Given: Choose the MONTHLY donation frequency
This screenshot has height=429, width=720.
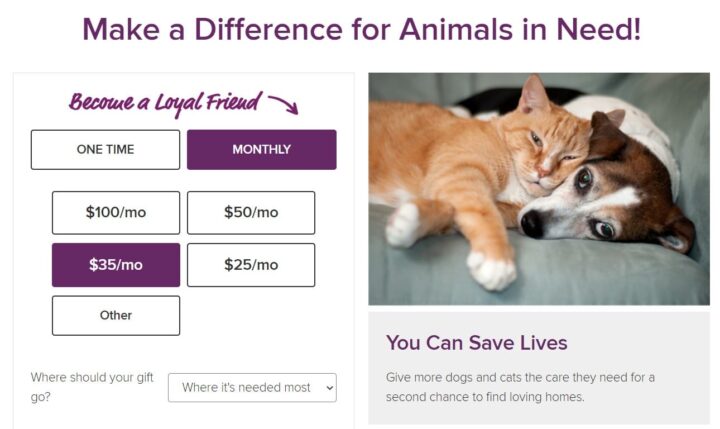Looking at the screenshot, I should coord(262,150).
